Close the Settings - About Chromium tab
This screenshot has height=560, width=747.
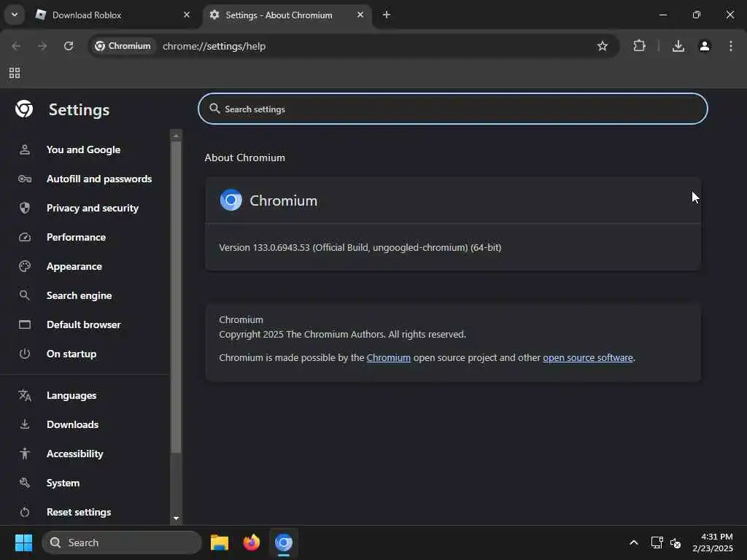pos(360,15)
